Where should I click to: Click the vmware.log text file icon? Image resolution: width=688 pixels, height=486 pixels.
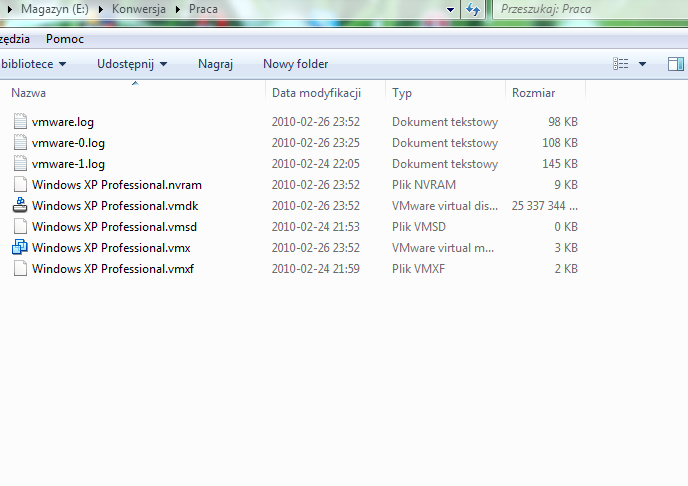[20, 122]
